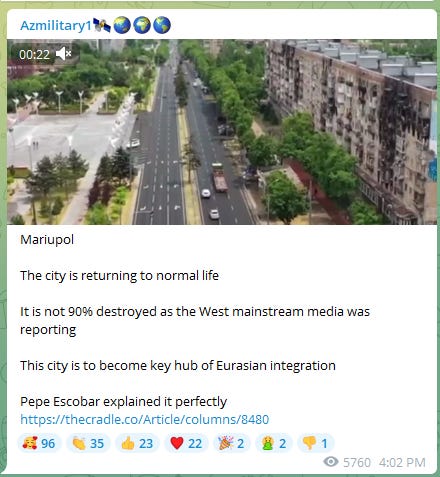Click the Europe-Africa globe emoji in header
The height and width of the screenshot is (477, 440).
(x=142, y=25)
